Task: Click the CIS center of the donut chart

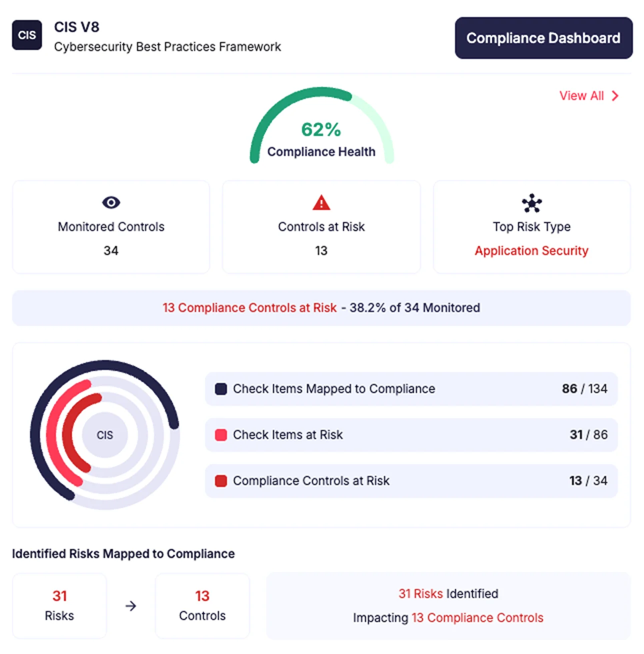Action: [x=105, y=435]
